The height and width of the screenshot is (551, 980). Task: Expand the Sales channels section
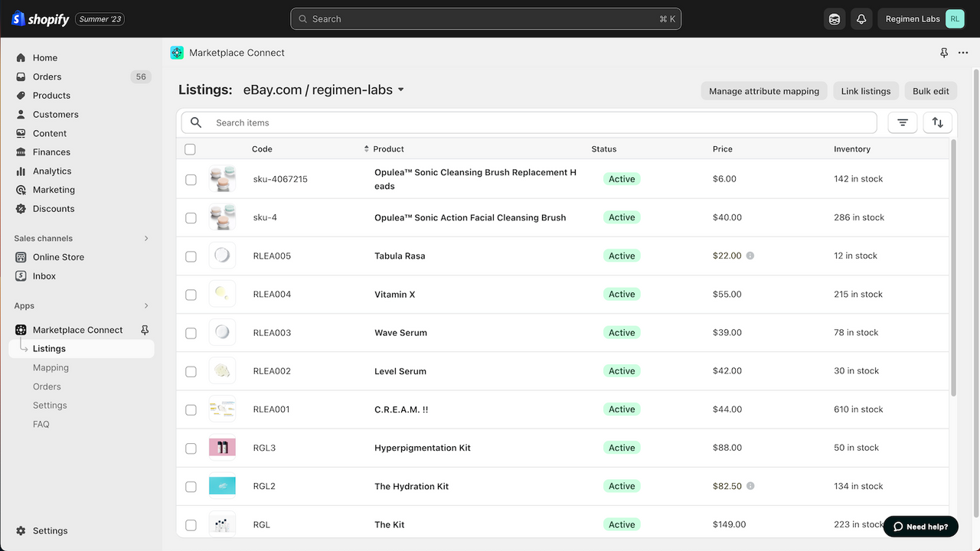click(x=145, y=238)
